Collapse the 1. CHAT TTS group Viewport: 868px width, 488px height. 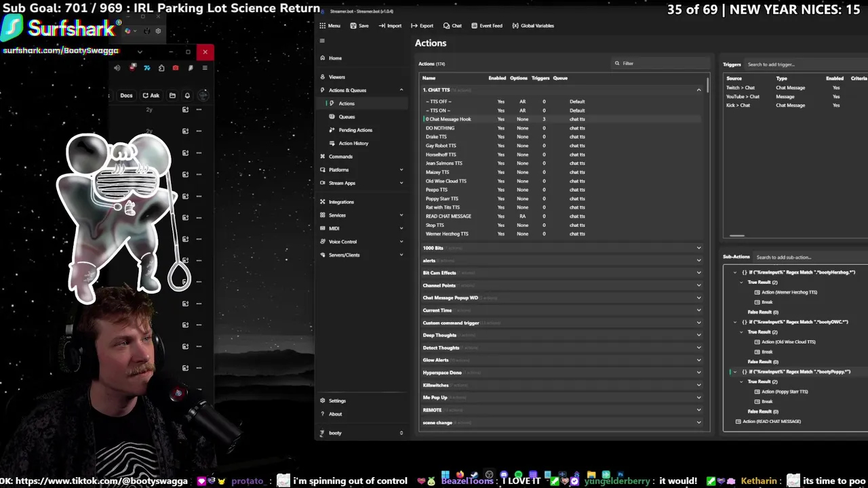pos(698,90)
